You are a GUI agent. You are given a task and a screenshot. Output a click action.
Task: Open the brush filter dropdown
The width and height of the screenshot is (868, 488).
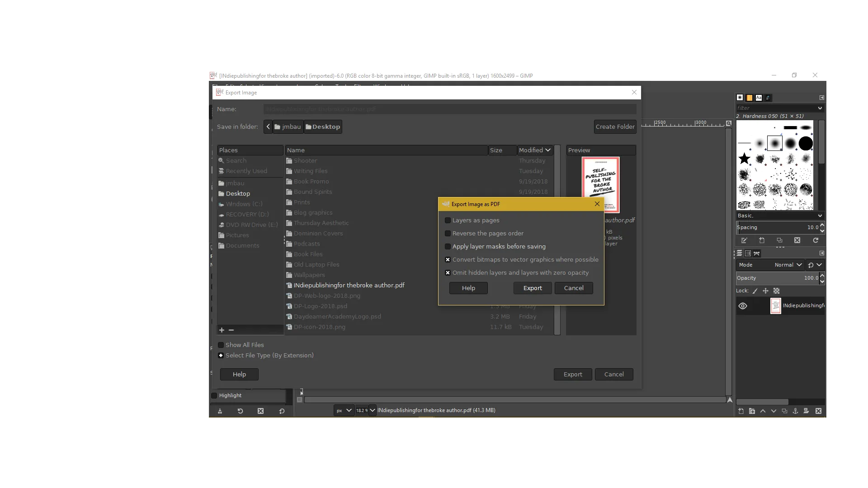(819, 108)
